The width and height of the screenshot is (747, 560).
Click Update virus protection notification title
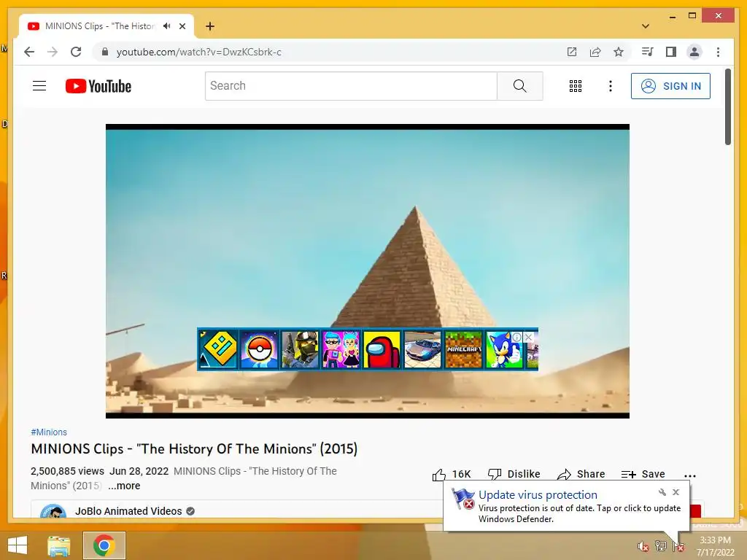(538, 495)
